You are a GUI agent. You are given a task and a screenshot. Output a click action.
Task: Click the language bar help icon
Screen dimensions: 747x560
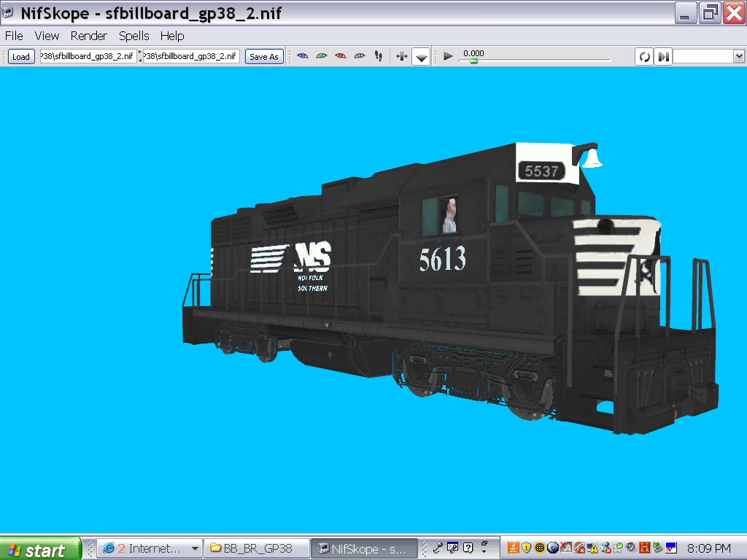click(468, 548)
